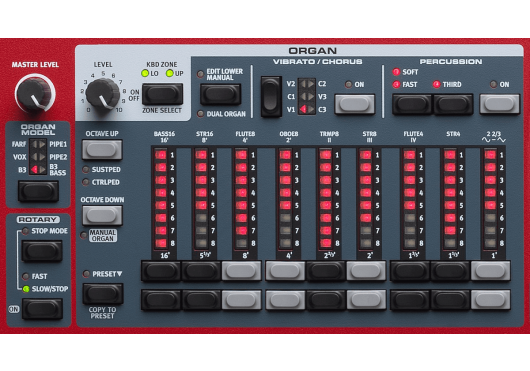Click the lower grey button below the 4' drawbar
This screenshot has height=371, width=530.
point(285,300)
